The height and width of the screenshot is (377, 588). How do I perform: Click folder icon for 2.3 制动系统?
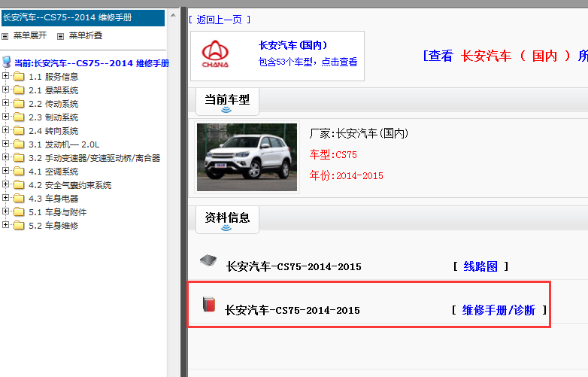click(19, 117)
